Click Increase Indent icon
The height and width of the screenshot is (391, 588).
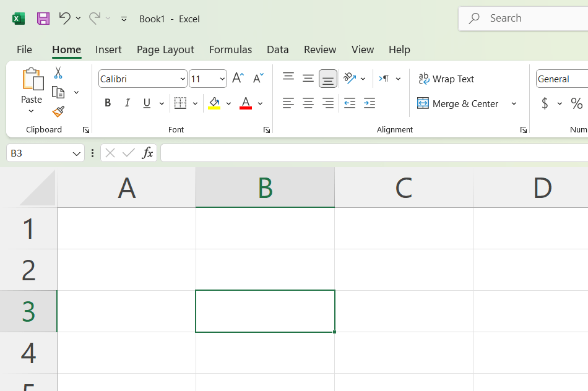tap(370, 103)
